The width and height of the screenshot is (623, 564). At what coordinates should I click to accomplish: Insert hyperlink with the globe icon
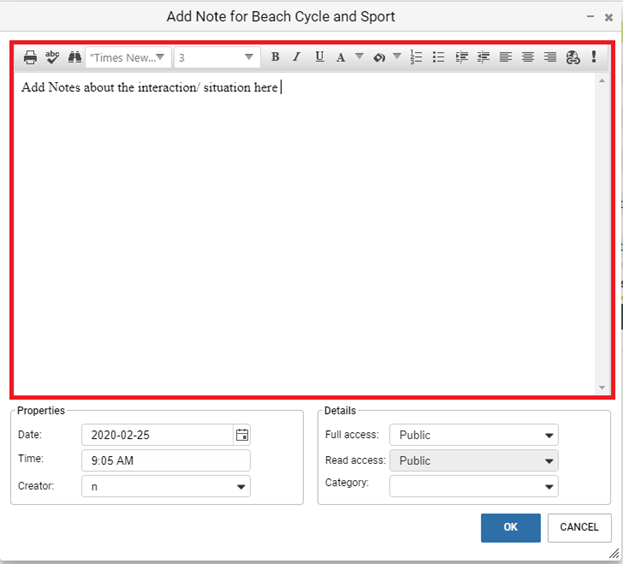click(573, 58)
